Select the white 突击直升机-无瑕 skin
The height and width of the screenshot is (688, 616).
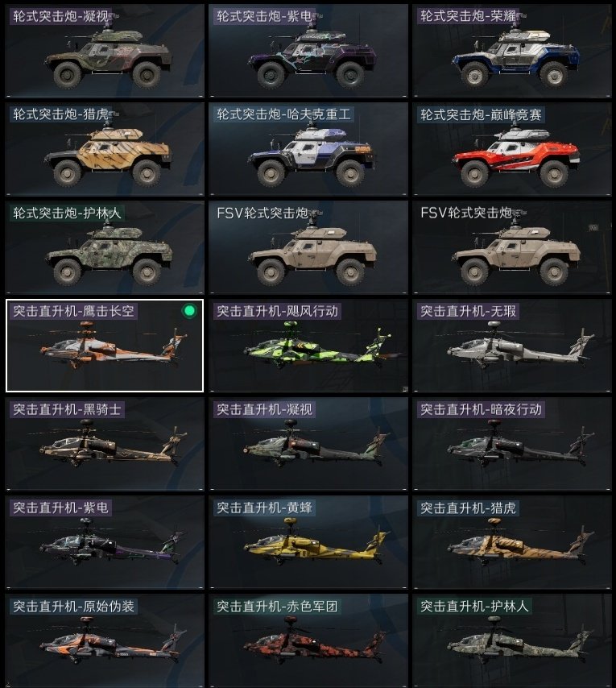511,346
